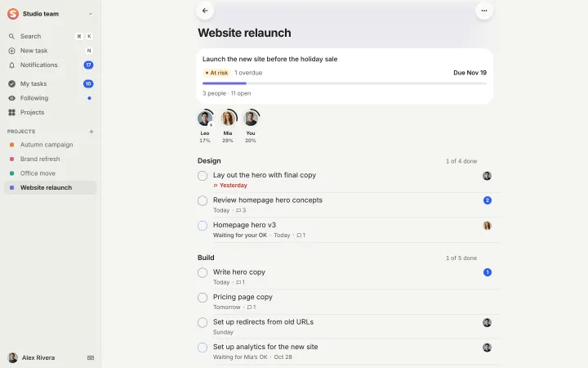
Task: Click assignee avatar on Set up analytics
Action: pyautogui.click(x=487, y=348)
